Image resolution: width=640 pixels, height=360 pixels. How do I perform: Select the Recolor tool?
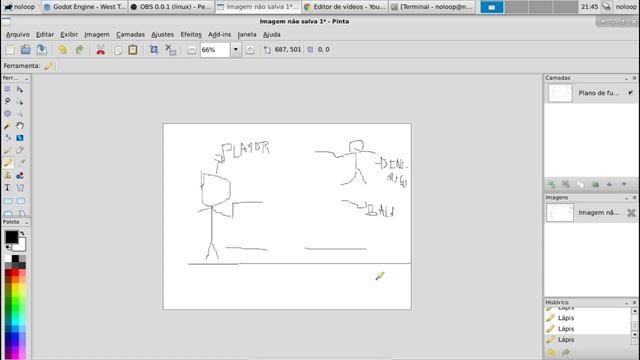coord(20,176)
